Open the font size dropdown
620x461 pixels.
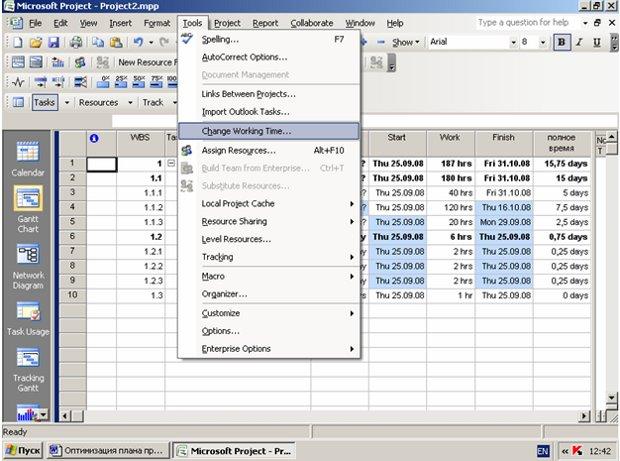coord(543,42)
